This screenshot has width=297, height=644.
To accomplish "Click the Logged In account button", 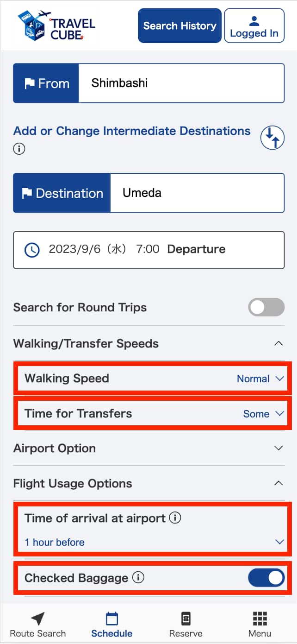I will click(254, 26).
